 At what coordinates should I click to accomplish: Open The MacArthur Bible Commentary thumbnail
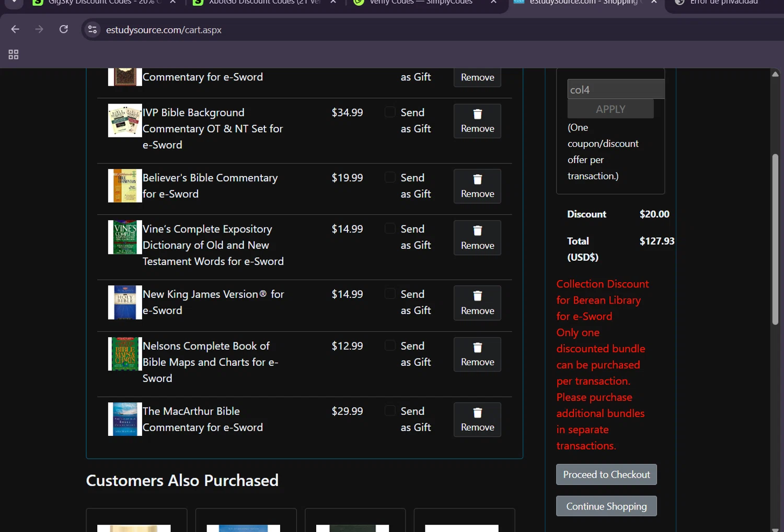point(125,419)
